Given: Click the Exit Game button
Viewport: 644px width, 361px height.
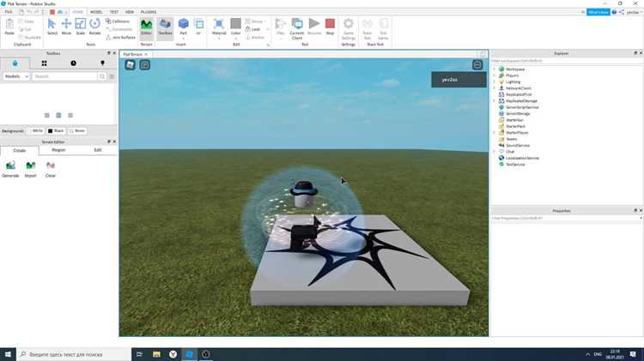Looking at the screenshot, I should pyautogui.click(x=383, y=28).
